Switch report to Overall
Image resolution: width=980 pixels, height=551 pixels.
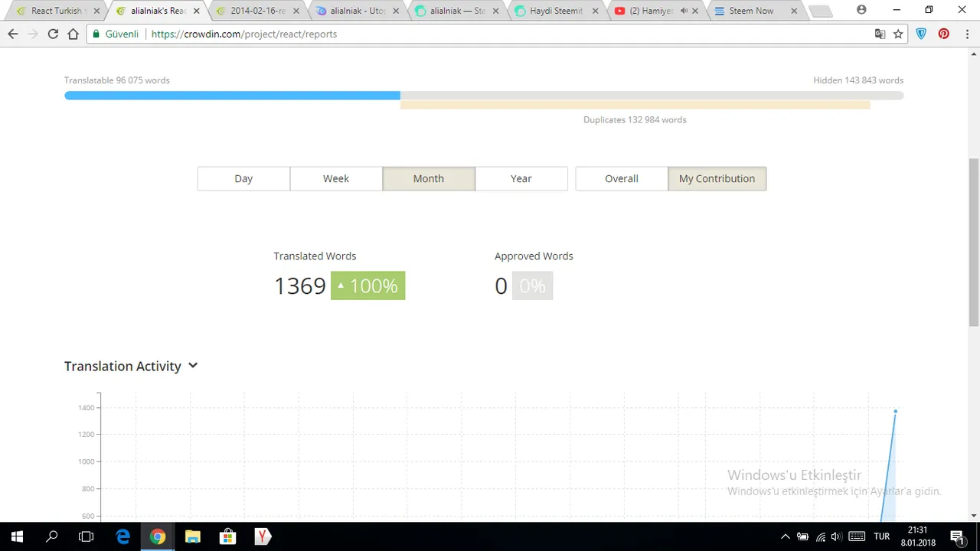coord(622,178)
